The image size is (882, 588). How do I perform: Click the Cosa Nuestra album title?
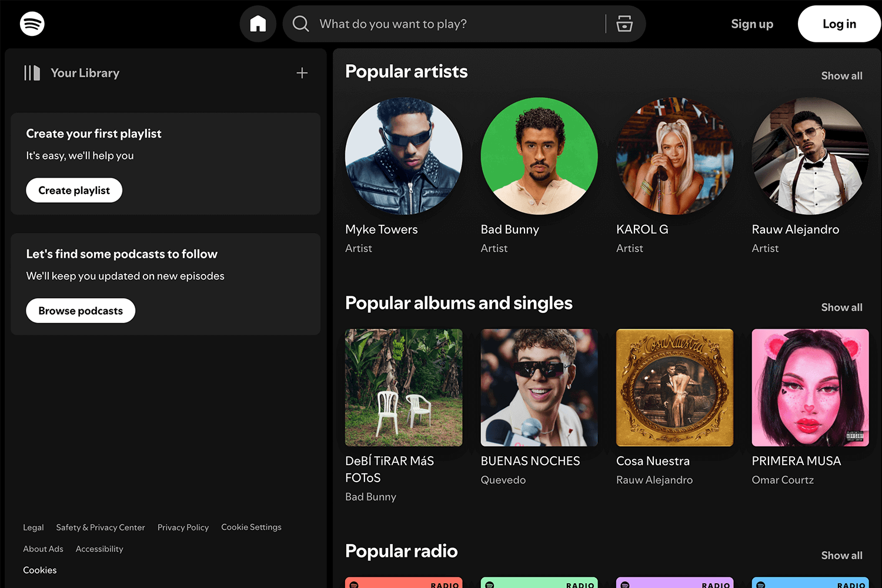pyautogui.click(x=653, y=461)
